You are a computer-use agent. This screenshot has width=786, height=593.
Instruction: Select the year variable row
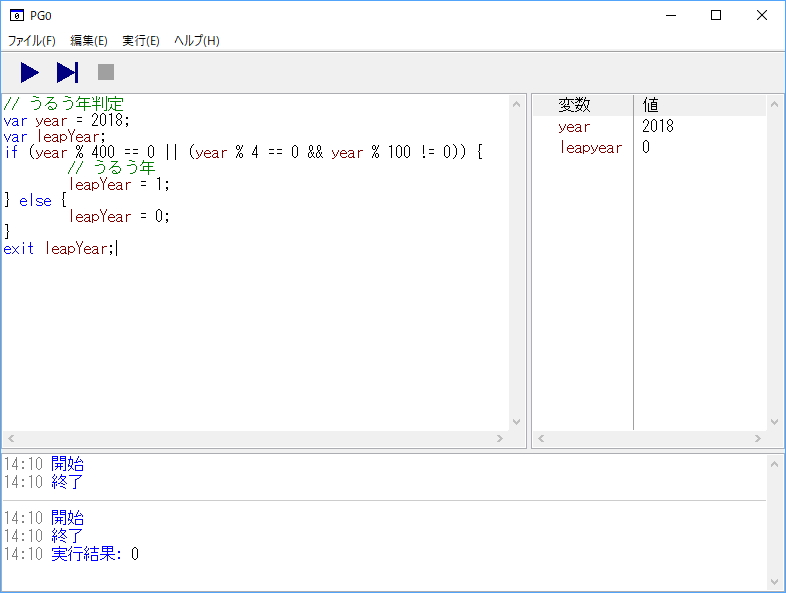[650, 126]
